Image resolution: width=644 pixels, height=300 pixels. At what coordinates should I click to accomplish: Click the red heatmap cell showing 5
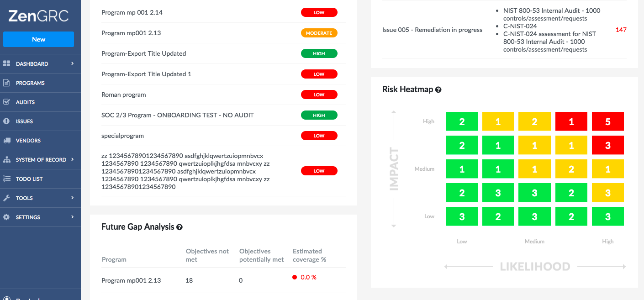pos(607,121)
